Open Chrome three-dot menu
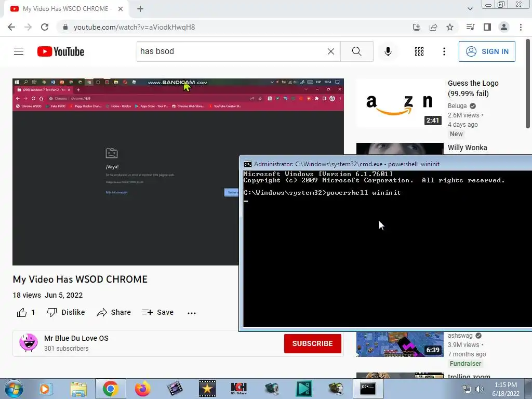This screenshot has width=532, height=399. pos(521,27)
